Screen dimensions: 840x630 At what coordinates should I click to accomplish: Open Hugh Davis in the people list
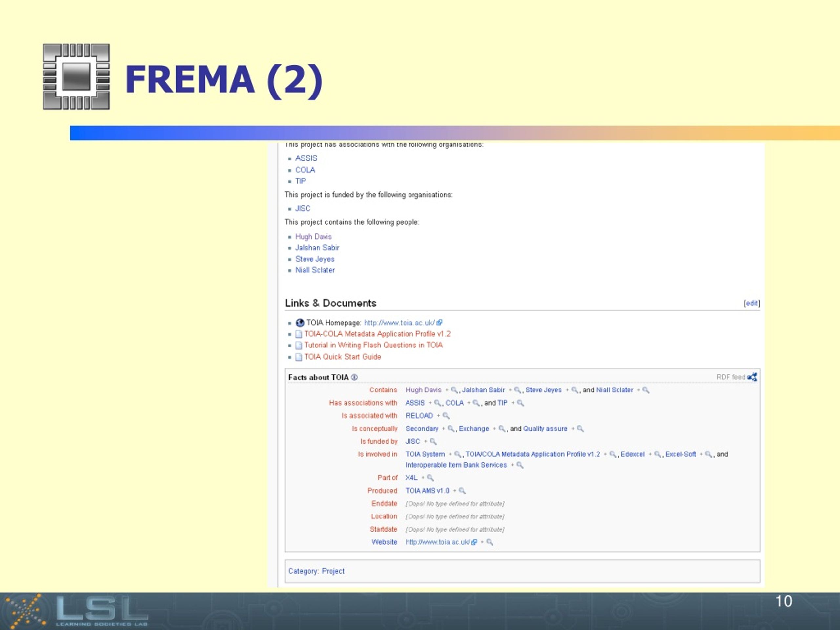tap(314, 237)
